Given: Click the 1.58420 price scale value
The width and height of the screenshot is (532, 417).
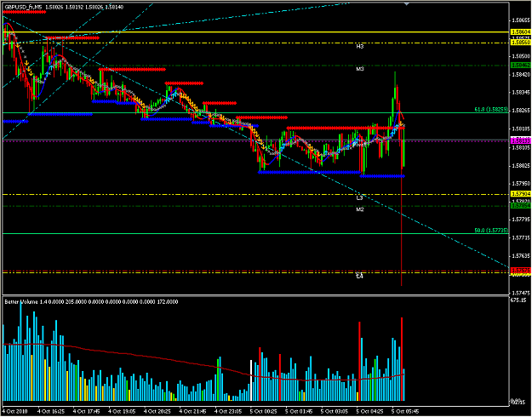Looking at the screenshot, I should click(x=521, y=74).
